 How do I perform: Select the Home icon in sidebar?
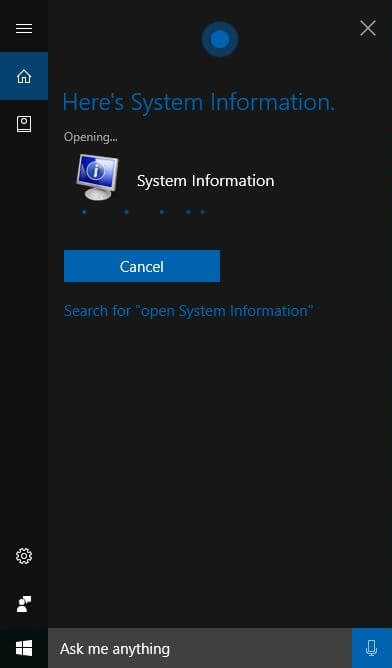[24, 76]
